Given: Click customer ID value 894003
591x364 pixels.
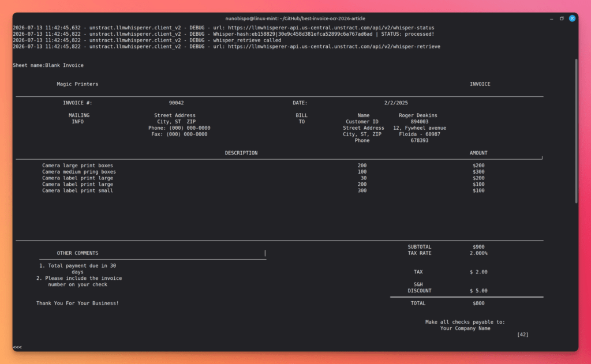Looking at the screenshot, I should (420, 122).
